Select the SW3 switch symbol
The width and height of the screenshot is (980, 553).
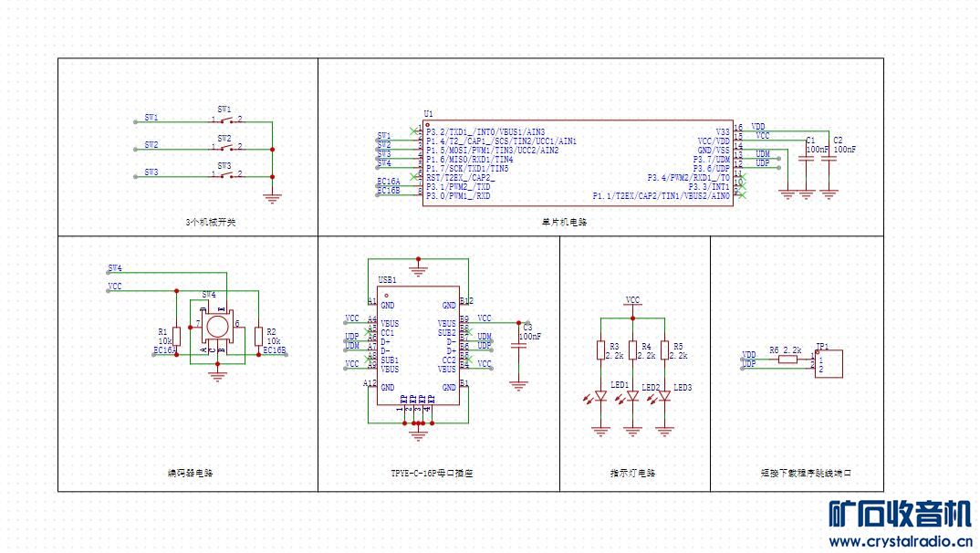226,175
